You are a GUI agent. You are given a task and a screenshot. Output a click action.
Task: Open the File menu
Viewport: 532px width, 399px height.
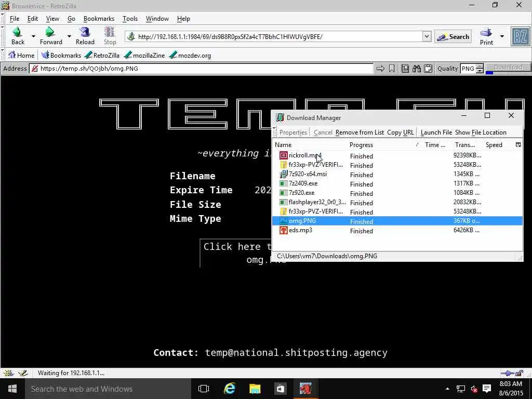pyautogui.click(x=14, y=19)
